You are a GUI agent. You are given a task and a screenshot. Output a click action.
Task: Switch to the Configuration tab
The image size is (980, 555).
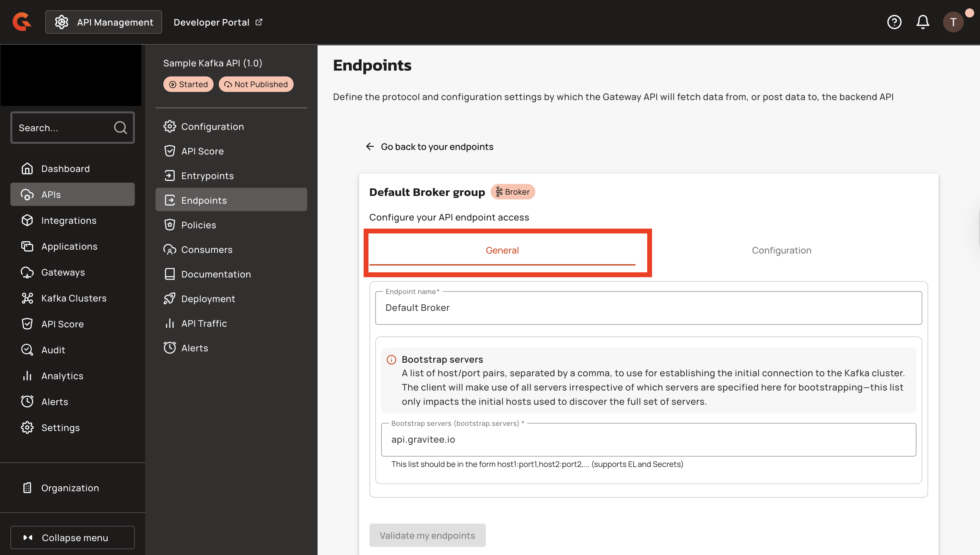[781, 250]
